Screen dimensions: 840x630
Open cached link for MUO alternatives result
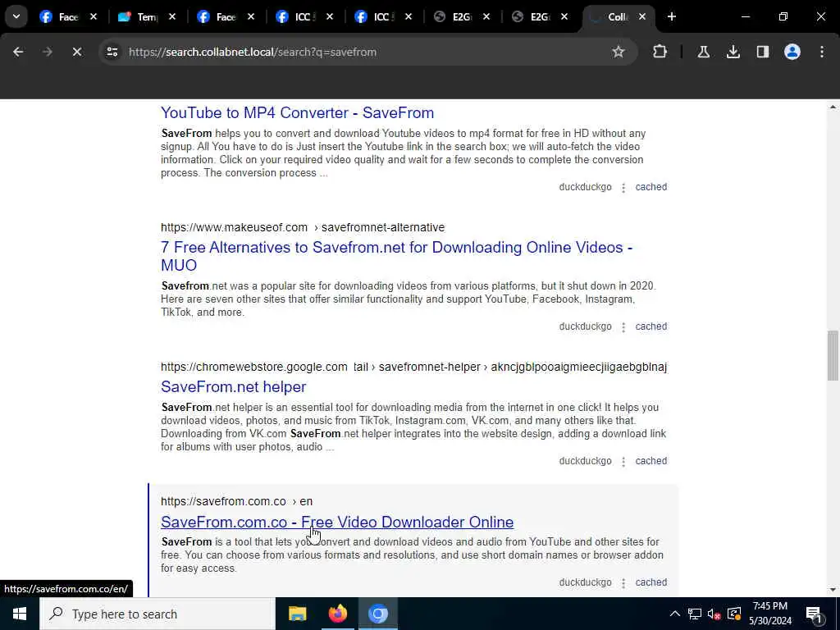click(x=651, y=326)
